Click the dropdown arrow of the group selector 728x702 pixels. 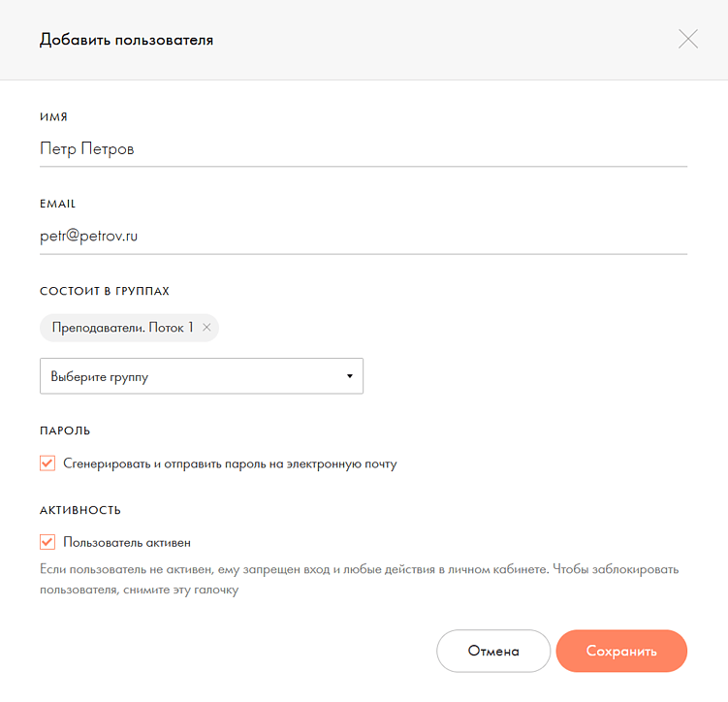click(x=349, y=376)
